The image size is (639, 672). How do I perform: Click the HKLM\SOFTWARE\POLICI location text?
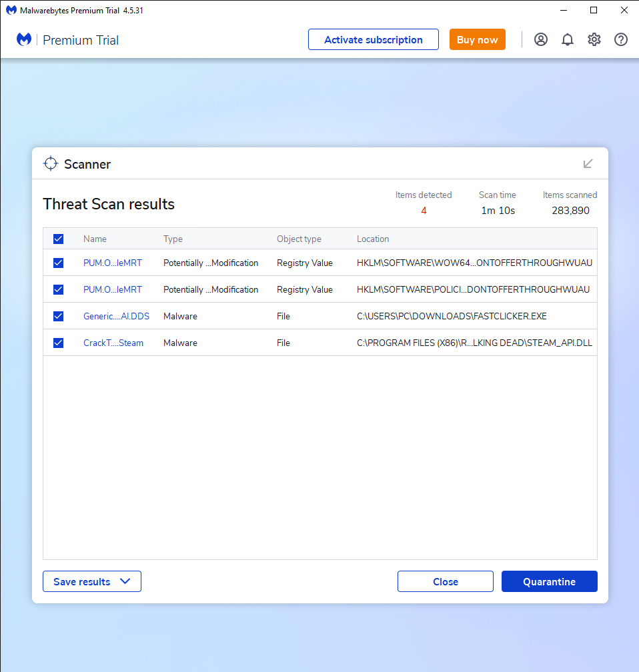pos(473,290)
